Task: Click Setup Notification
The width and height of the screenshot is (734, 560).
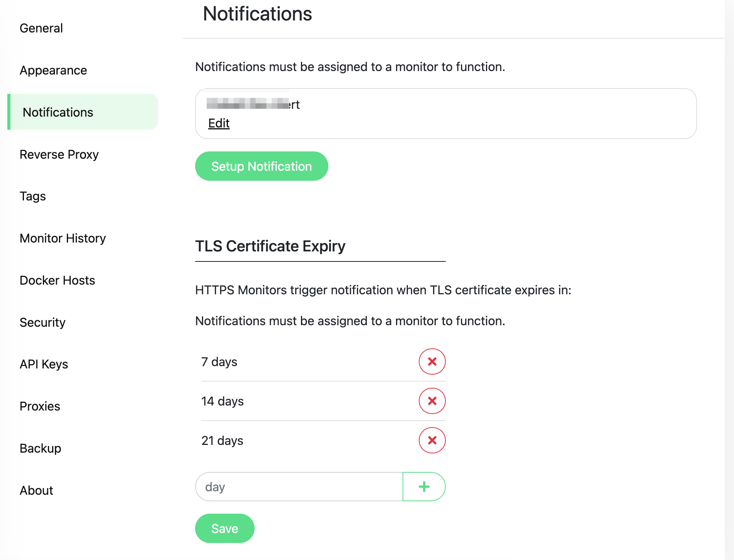Action: [x=261, y=166]
